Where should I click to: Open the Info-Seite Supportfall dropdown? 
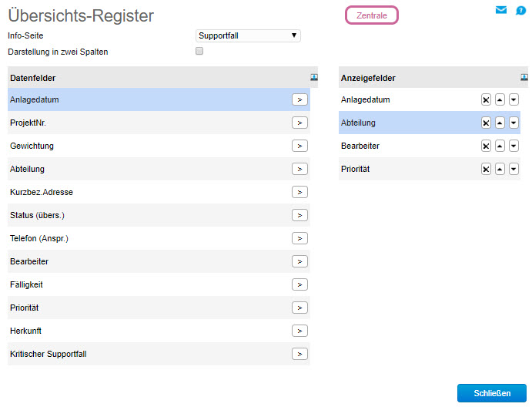coord(248,35)
